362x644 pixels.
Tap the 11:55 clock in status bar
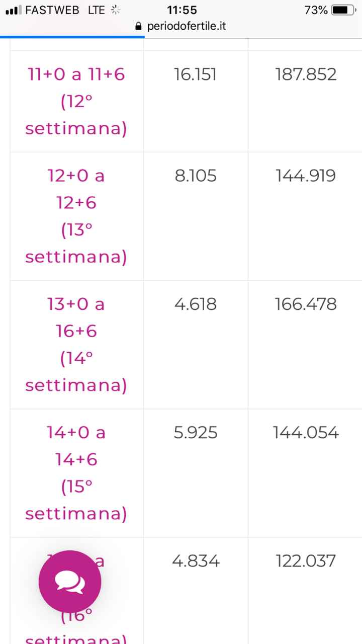pos(182,10)
